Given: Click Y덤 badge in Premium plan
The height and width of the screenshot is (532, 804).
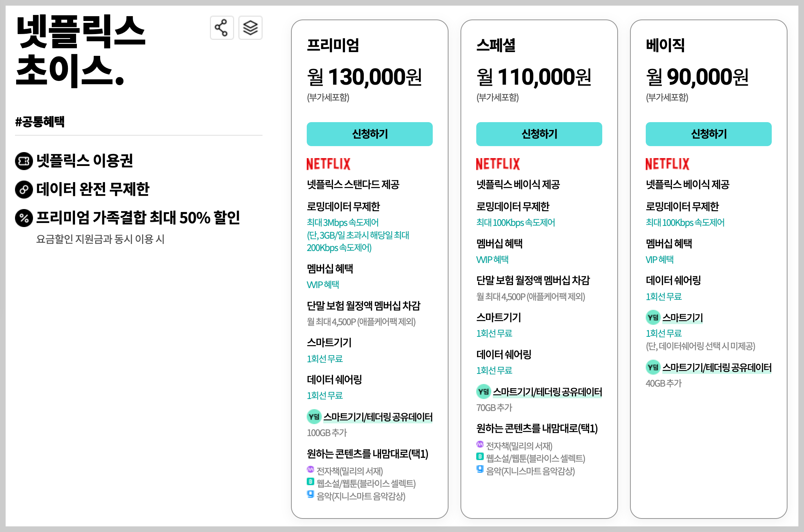Looking at the screenshot, I should pyautogui.click(x=314, y=417).
